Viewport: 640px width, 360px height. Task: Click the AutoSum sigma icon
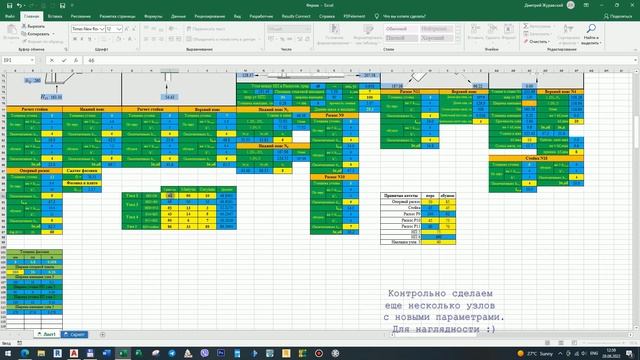(x=526, y=26)
